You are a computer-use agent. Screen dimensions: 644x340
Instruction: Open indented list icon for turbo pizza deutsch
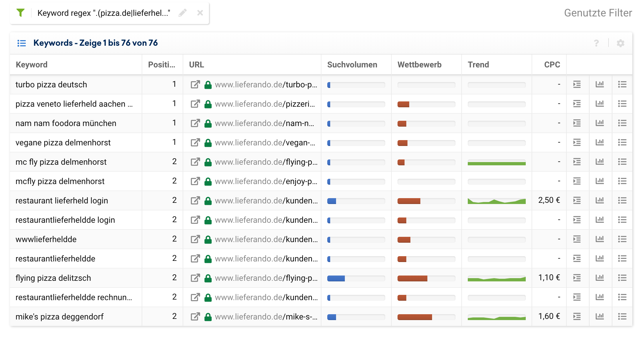(x=577, y=84)
